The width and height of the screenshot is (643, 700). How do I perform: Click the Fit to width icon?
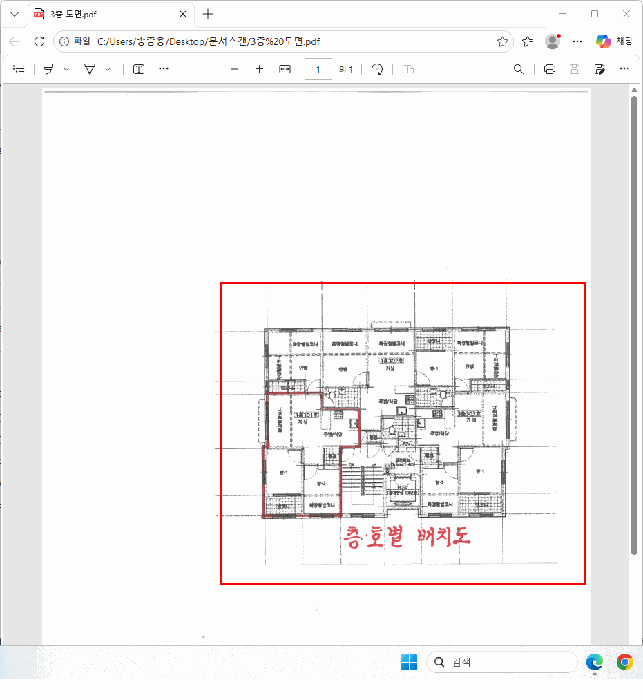pos(284,69)
